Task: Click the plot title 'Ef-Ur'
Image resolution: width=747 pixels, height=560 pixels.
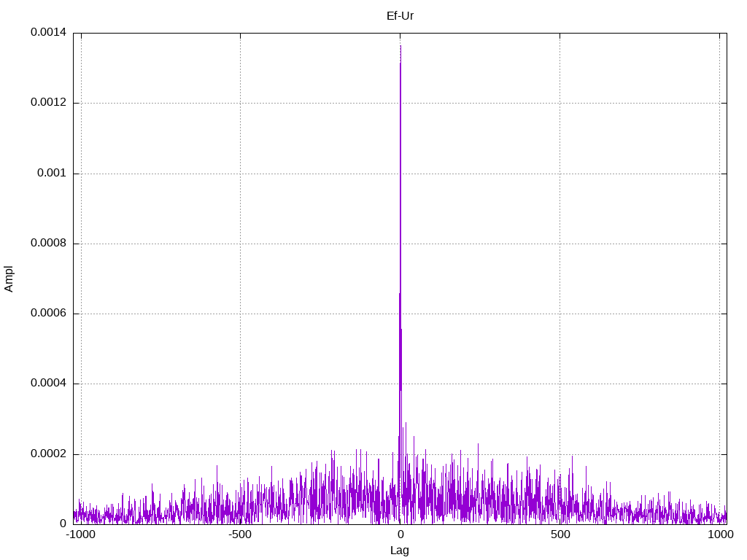Action: coord(400,16)
